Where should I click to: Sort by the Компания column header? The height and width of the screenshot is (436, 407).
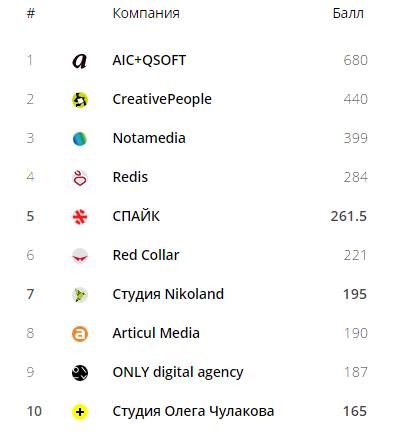pos(146,13)
